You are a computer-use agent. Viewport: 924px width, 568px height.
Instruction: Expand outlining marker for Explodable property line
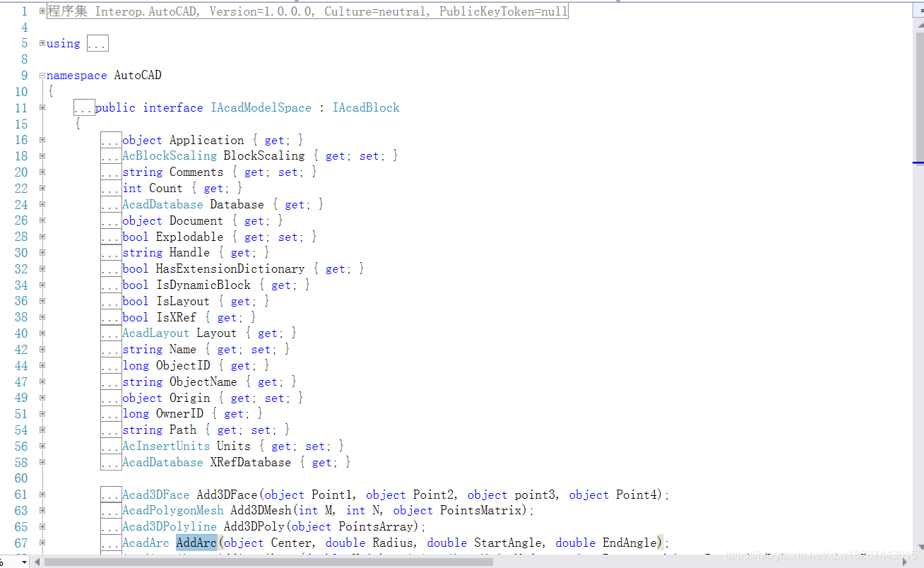click(42, 237)
